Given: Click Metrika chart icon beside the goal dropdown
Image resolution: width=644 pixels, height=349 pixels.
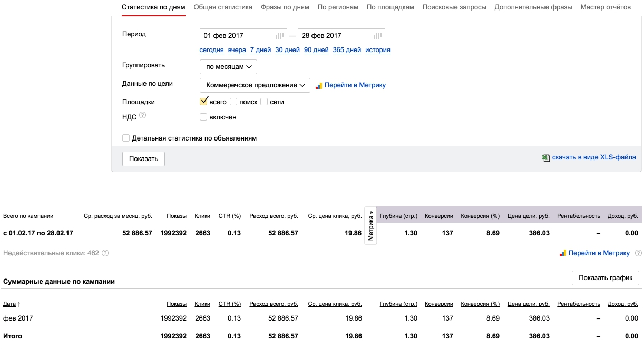Looking at the screenshot, I should pos(319,85).
